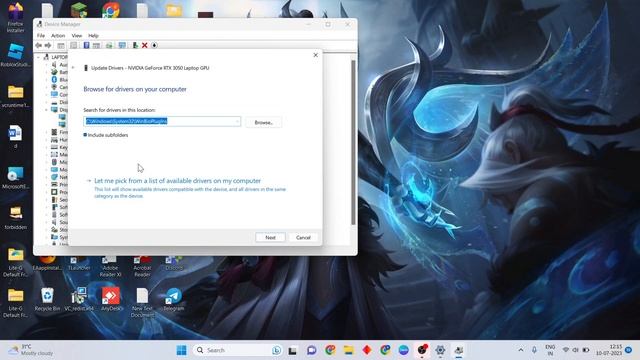Viewport: 640px width, 360px height.
Task: Open File Explorer from the taskbar
Action: pos(348,350)
